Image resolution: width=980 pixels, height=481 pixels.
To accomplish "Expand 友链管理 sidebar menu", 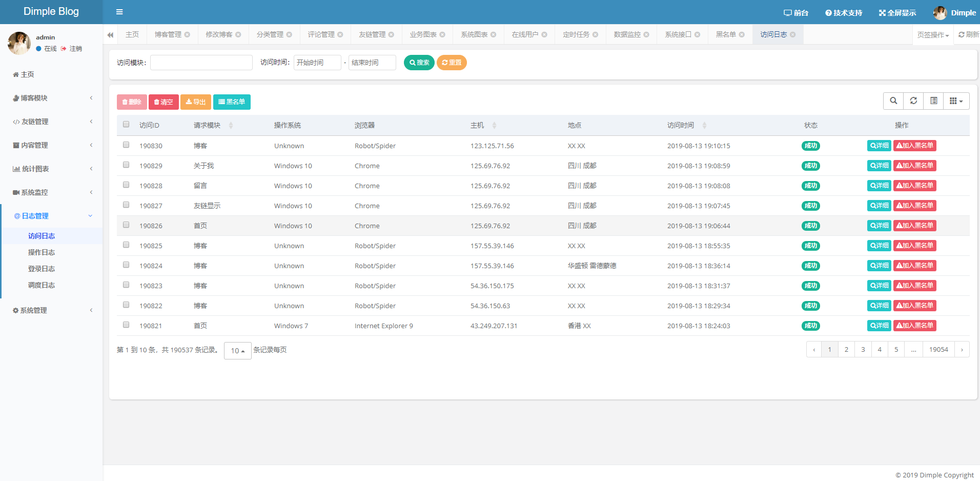I will [x=51, y=122].
